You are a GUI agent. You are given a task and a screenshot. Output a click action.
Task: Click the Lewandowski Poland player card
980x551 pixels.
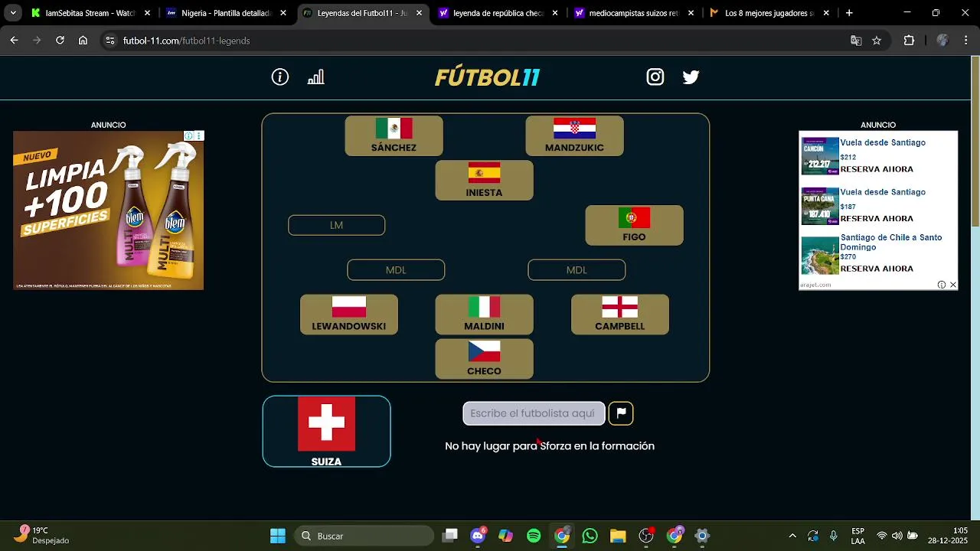(349, 315)
